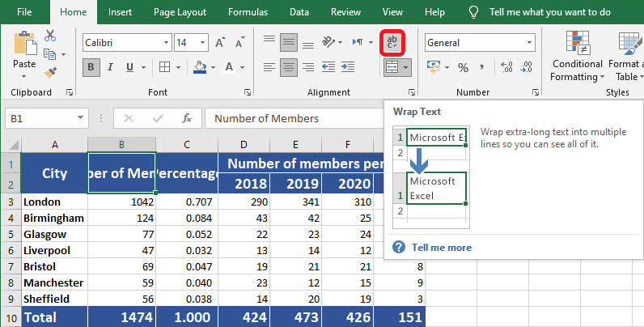The width and height of the screenshot is (644, 327).
Task: Toggle Underline formatting
Action: [x=129, y=67]
